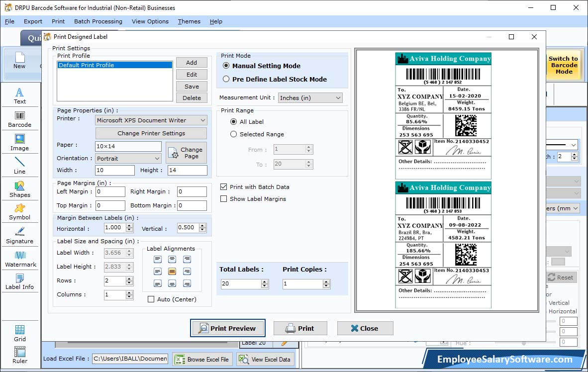Select the Watermark tool

(20, 259)
